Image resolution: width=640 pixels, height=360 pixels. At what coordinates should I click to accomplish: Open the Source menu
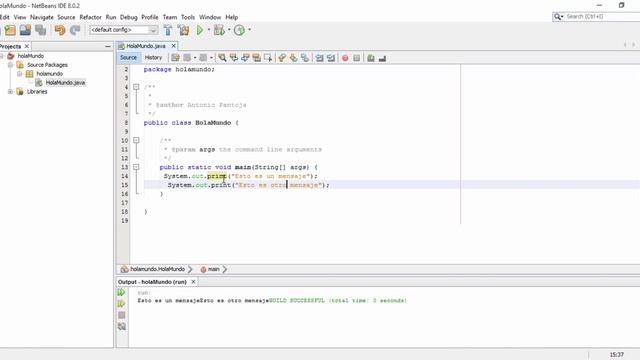coord(66,17)
